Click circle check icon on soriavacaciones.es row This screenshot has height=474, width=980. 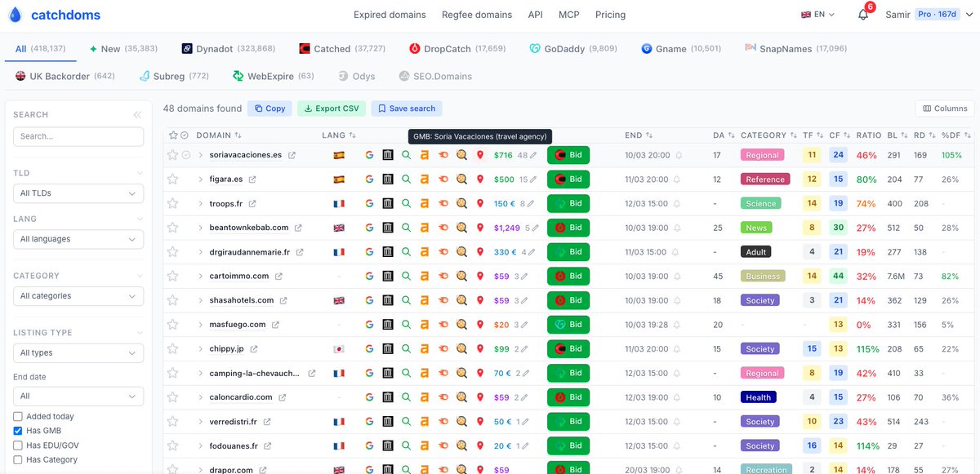click(x=185, y=155)
